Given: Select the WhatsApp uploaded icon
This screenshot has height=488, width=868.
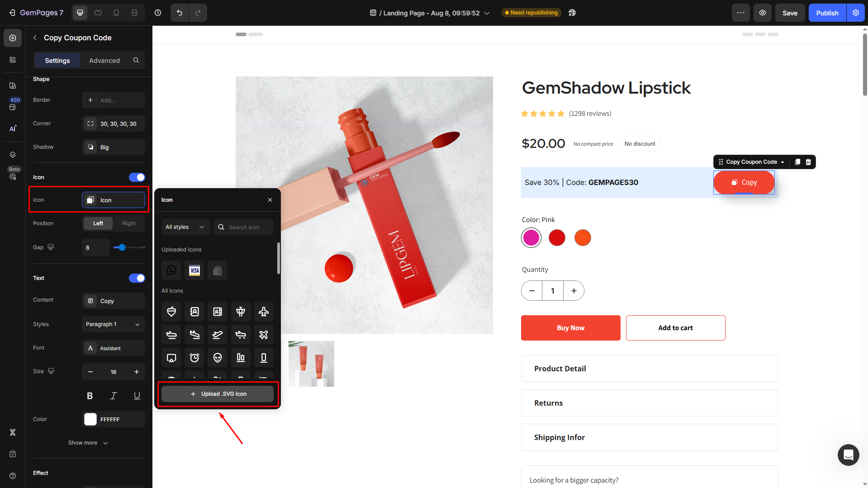Looking at the screenshot, I should coord(171,270).
